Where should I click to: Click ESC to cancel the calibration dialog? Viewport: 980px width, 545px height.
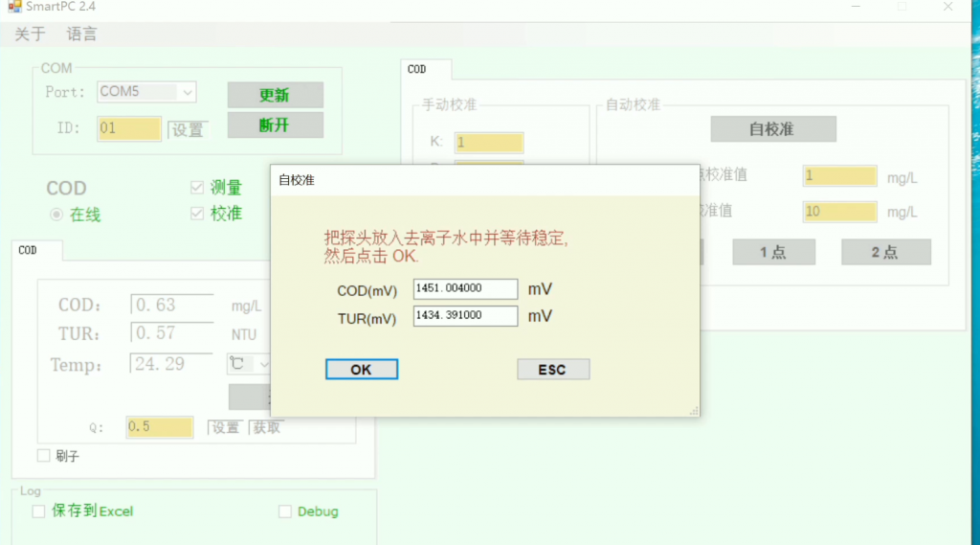click(x=552, y=370)
